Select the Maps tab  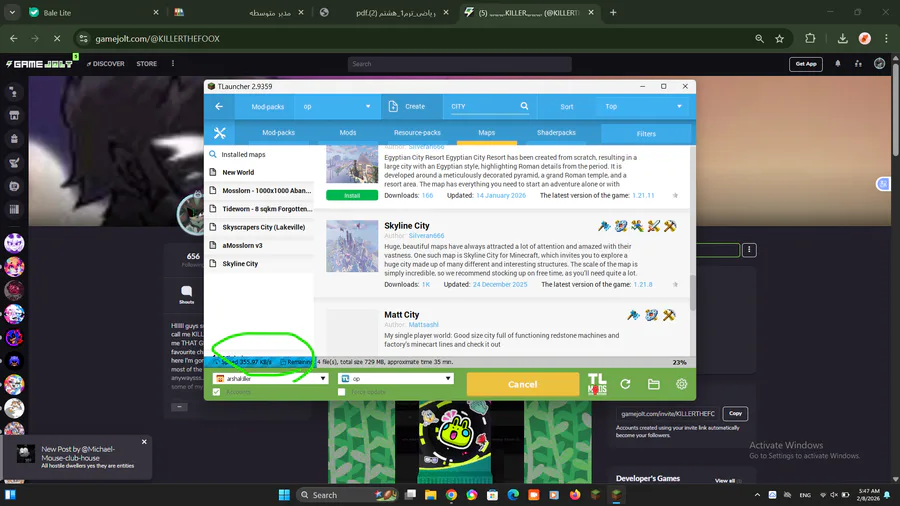(487, 133)
